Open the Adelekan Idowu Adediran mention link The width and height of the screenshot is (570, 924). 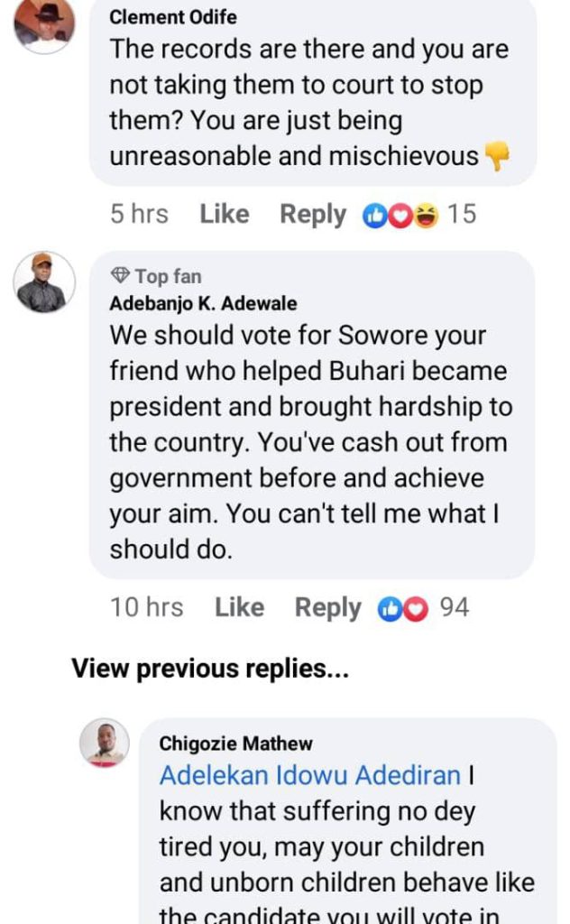click(x=310, y=775)
